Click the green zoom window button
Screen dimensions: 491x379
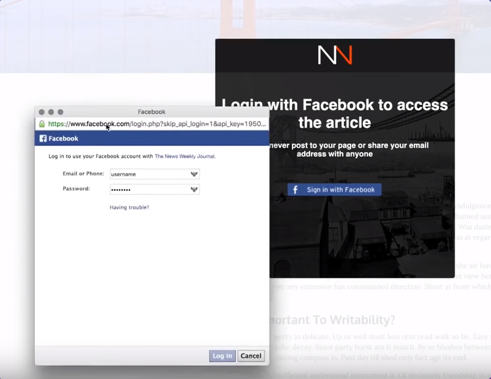click(x=60, y=112)
